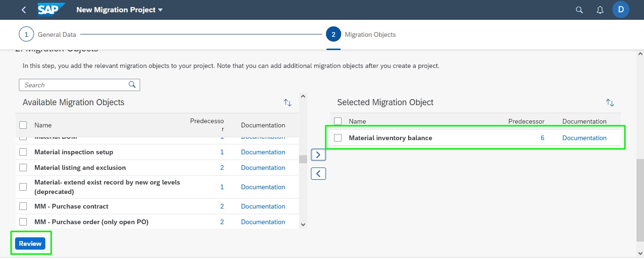Click the Review button

click(x=30, y=243)
